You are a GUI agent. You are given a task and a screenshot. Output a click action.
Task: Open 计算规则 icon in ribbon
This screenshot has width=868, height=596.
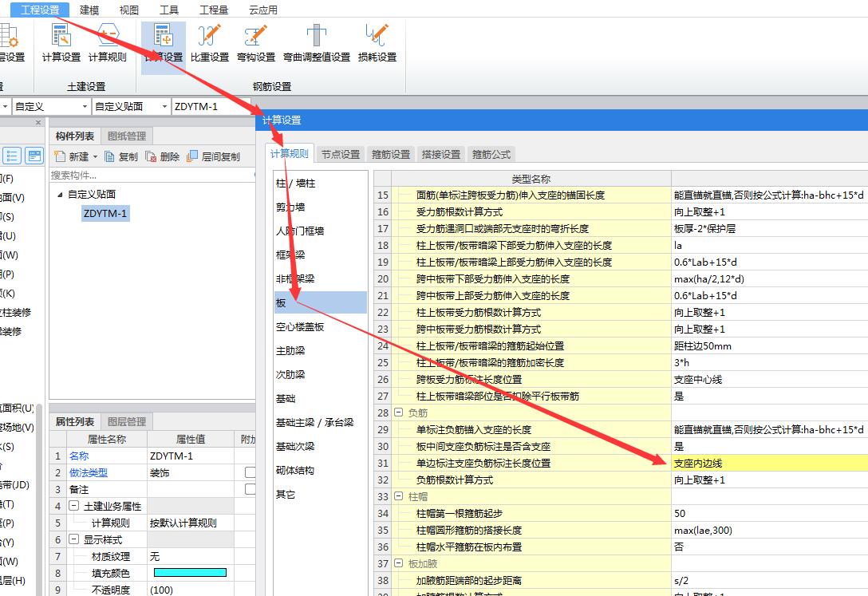click(x=108, y=42)
